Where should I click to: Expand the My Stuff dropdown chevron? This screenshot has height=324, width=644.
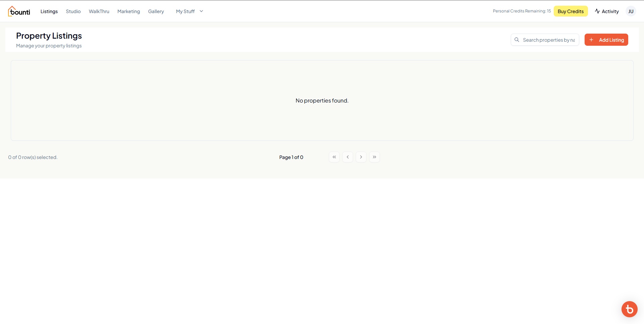pyautogui.click(x=201, y=11)
